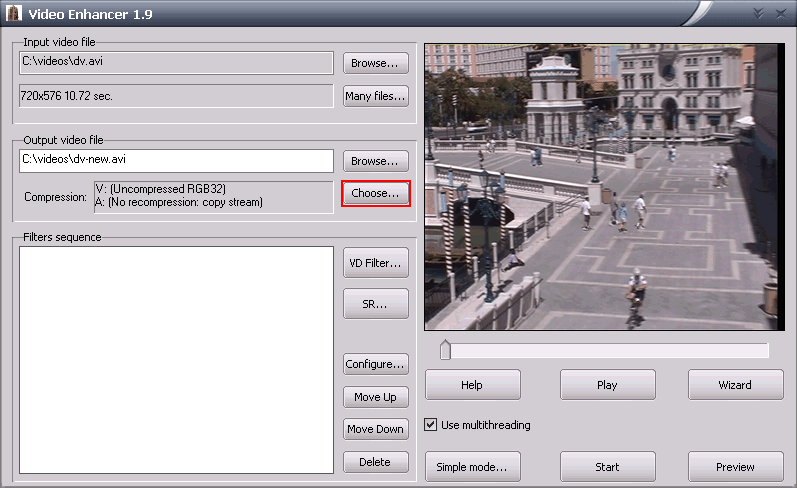Click the 'A: (No recompression: copy stream)' text
Image resolution: width=797 pixels, height=488 pixels.
click(x=179, y=202)
